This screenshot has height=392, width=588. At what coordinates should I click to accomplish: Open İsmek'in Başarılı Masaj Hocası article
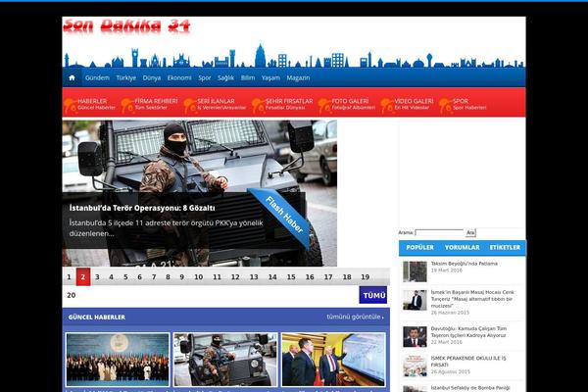(x=472, y=299)
